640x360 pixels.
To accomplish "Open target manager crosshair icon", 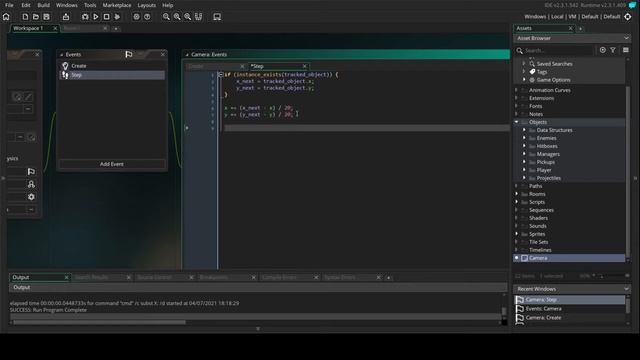I will coord(628,17).
